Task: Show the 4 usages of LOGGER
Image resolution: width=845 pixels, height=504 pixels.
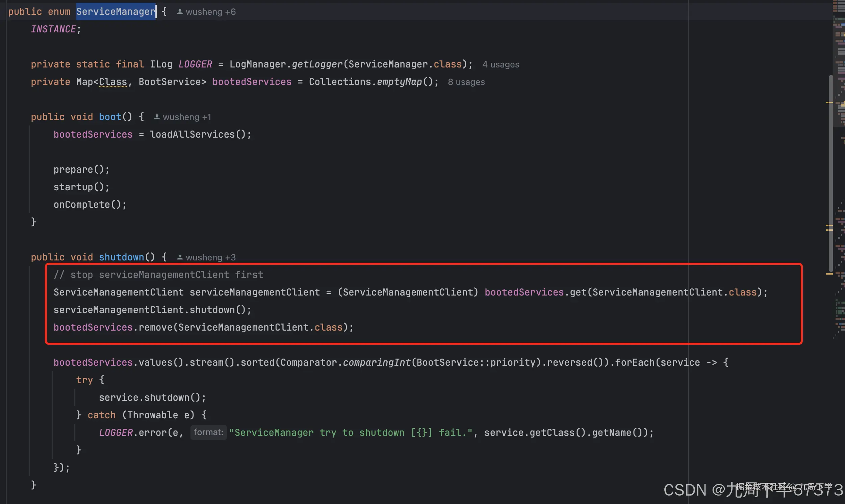Action: (x=500, y=64)
